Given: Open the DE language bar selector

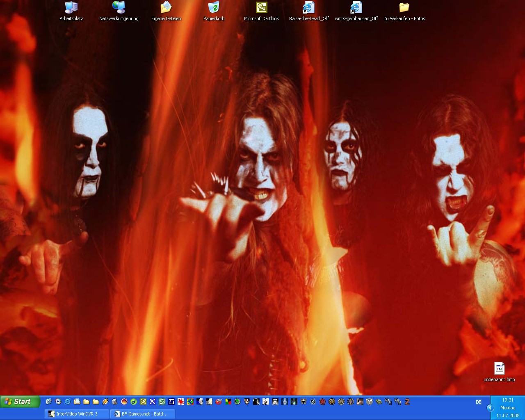Looking at the screenshot, I should 478,402.
